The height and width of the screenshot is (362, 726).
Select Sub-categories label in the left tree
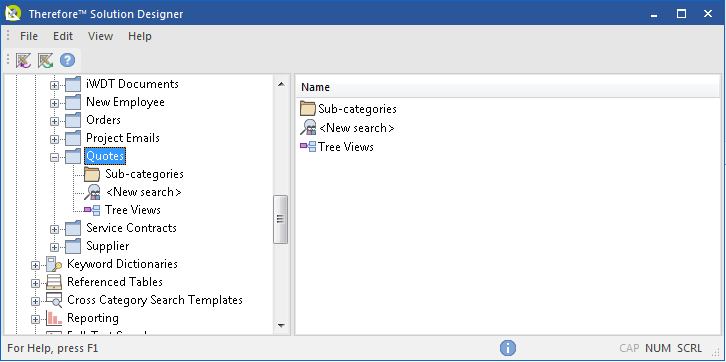[144, 175]
